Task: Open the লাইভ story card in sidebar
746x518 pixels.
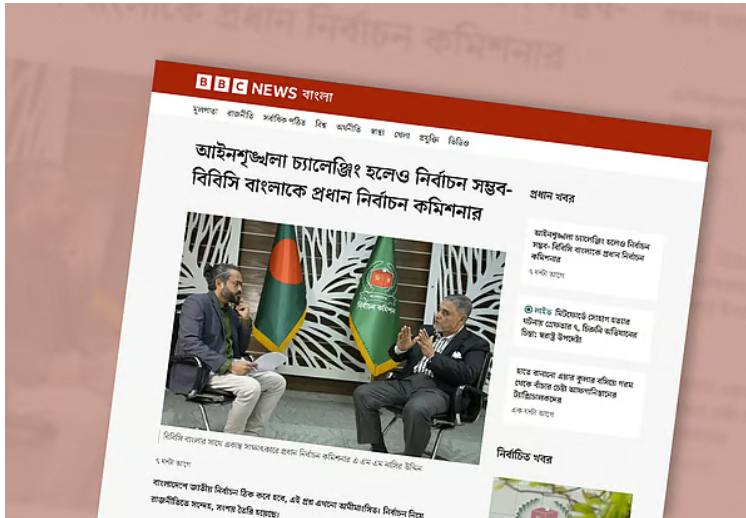Action: [x=582, y=328]
